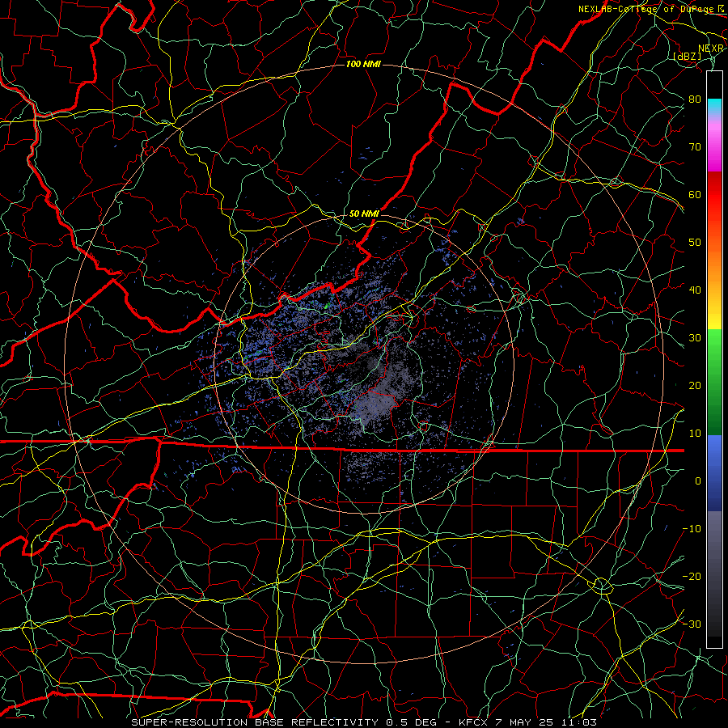Image resolution: width=728 pixels, height=728 pixels.
Task: Click the 100 NMI range ring label
Action: (x=363, y=64)
